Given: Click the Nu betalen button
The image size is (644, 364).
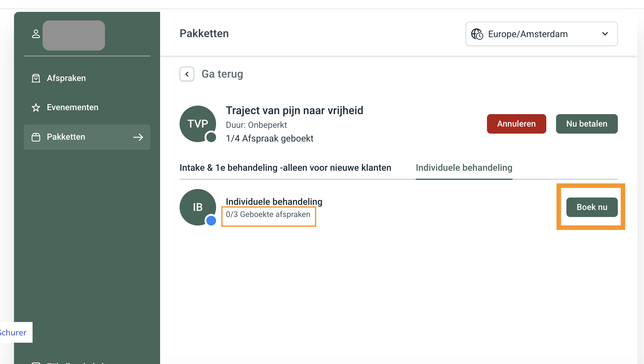Looking at the screenshot, I should pyautogui.click(x=586, y=124).
